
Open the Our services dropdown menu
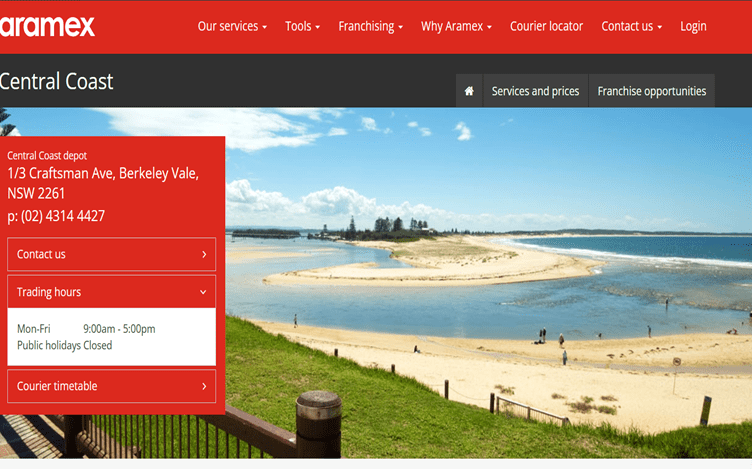pos(232,26)
